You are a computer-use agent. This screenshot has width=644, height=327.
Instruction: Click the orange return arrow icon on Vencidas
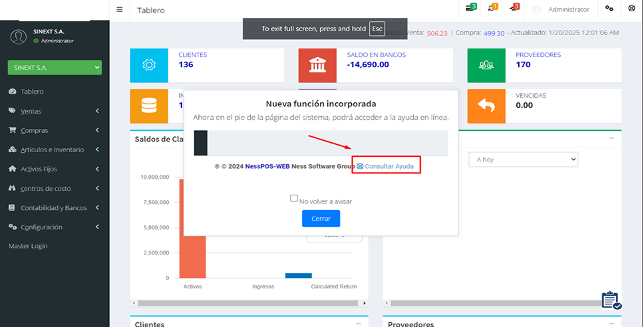click(x=486, y=106)
